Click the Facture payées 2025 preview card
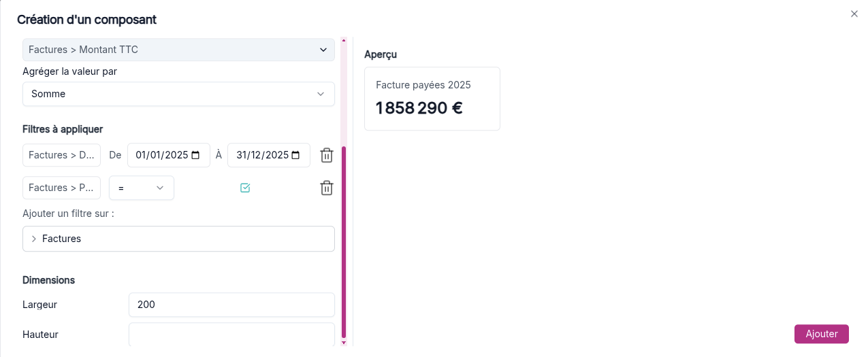This screenshot has height=357, width=868. tap(432, 99)
